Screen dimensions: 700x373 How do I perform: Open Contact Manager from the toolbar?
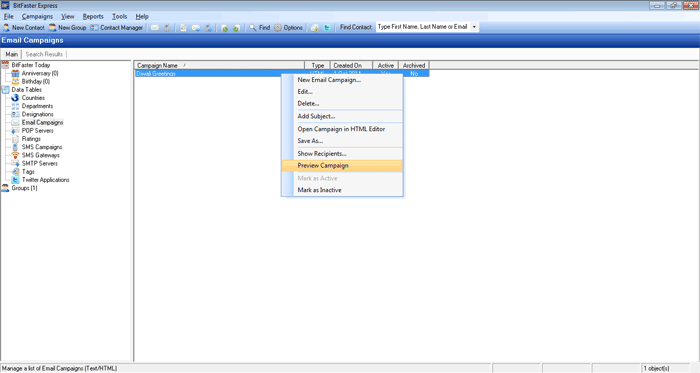click(x=117, y=28)
